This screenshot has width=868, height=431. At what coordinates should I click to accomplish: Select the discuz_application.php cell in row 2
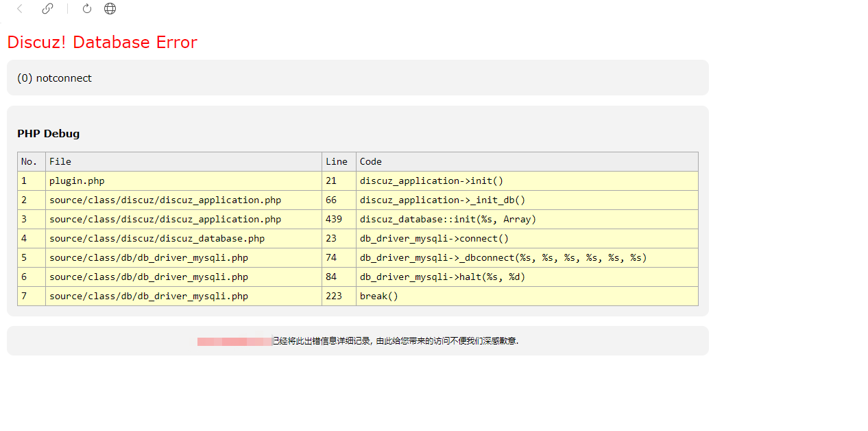tap(184, 200)
